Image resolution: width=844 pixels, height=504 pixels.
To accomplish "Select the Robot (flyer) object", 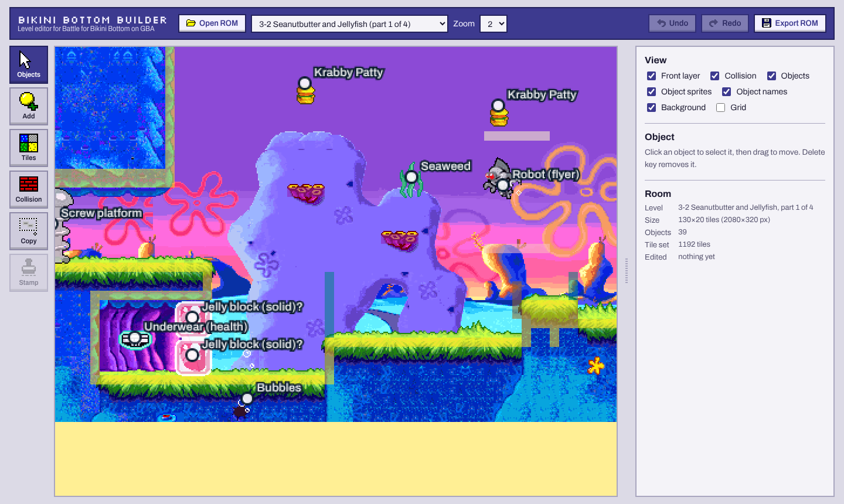I will click(503, 186).
